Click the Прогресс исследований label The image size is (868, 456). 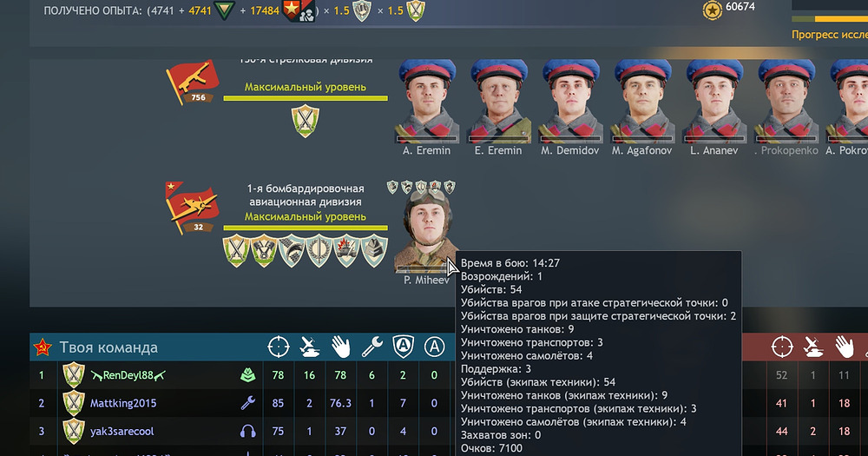[829, 35]
